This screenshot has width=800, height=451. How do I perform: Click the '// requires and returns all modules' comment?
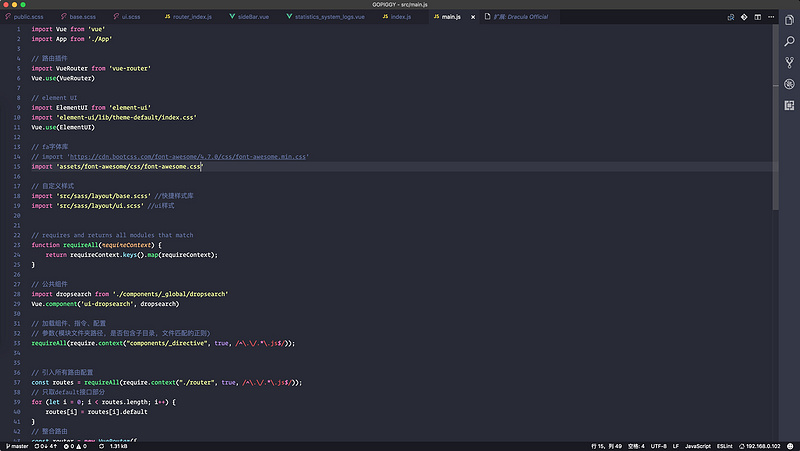[x=112, y=235]
